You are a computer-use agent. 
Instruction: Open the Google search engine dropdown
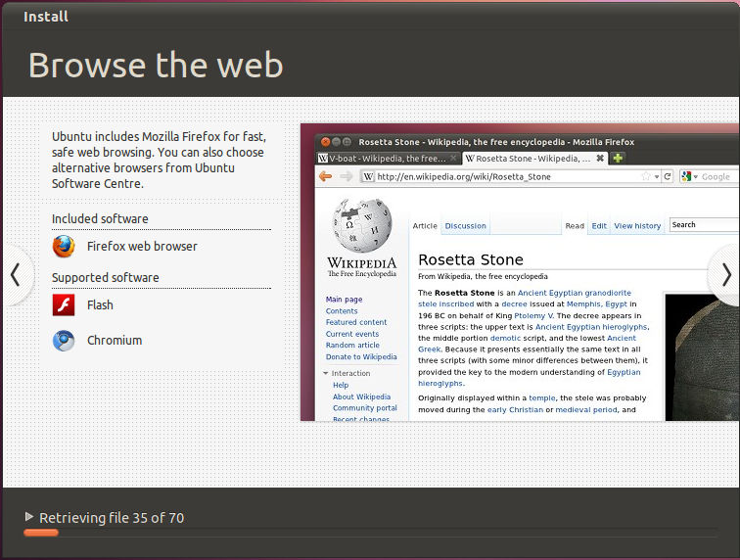coord(688,177)
